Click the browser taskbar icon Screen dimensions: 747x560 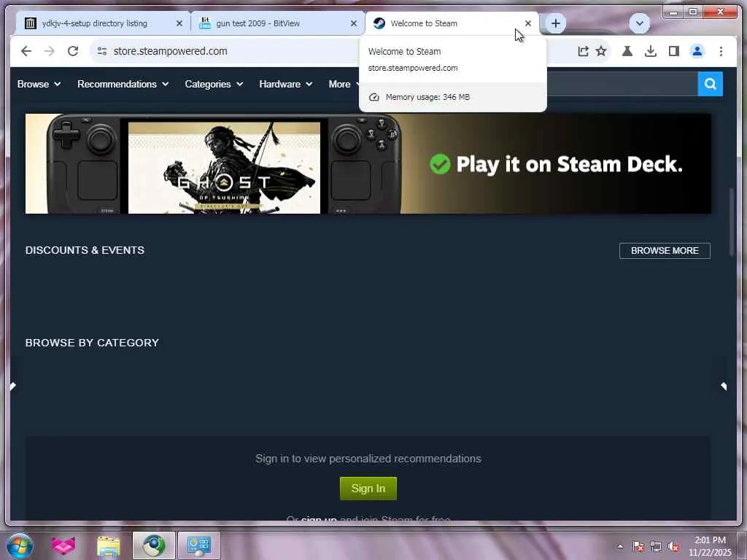click(154, 545)
